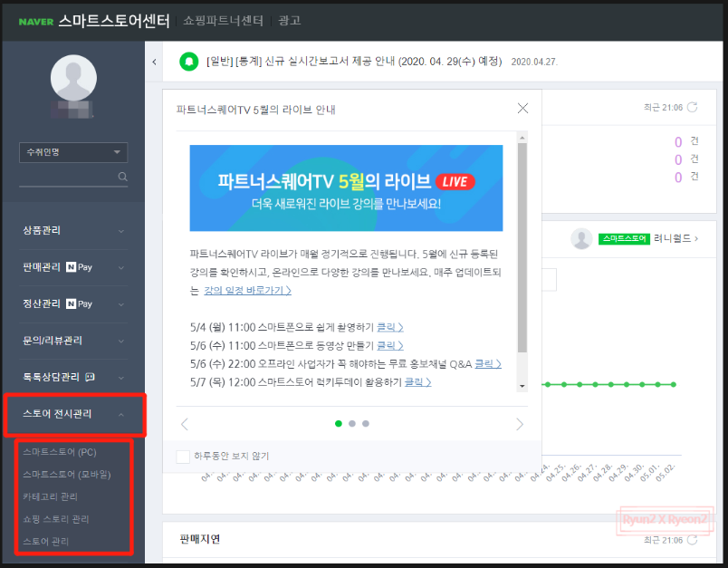Refresh top panel near 최근 21:06
Viewport: 728px width, 568px height.
[693, 107]
